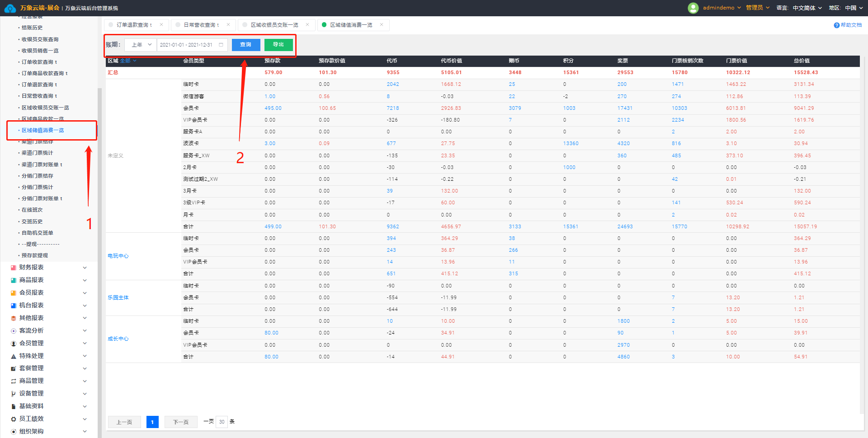Close the 区域储值消费一览 tab
868x438 pixels.
382,25
